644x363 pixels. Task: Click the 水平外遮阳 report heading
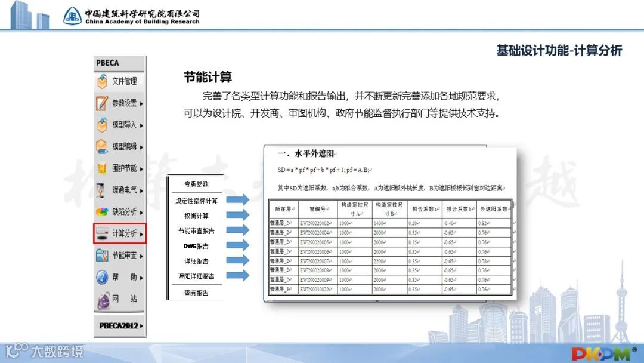(x=307, y=154)
